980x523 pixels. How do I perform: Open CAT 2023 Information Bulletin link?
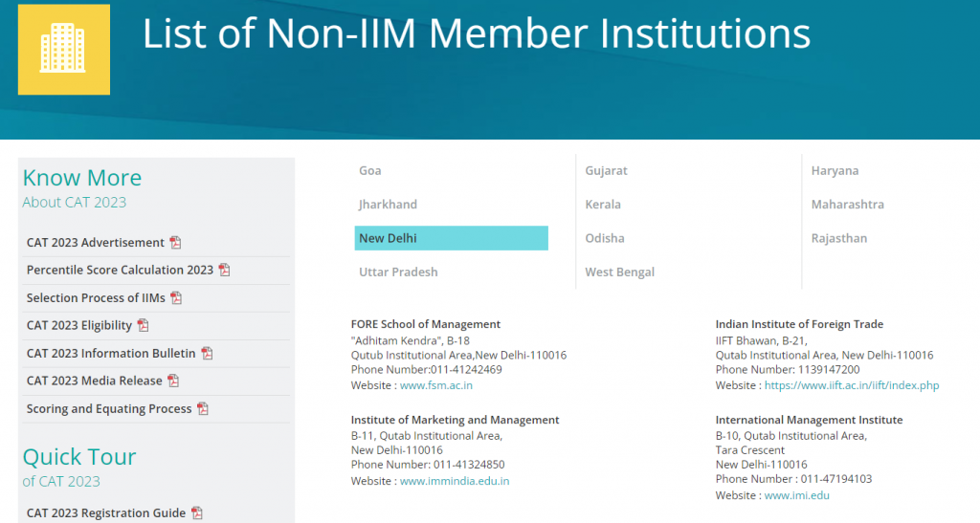[111, 354]
